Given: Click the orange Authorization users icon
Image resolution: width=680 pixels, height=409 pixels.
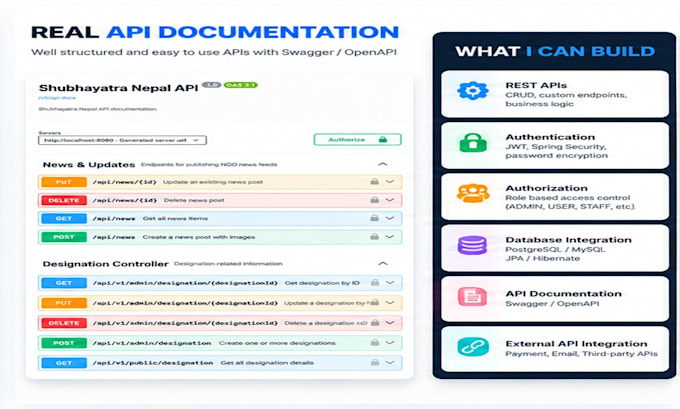Looking at the screenshot, I should pyautogui.click(x=473, y=193).
